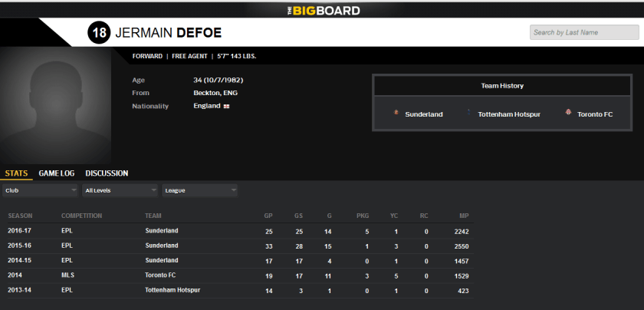644x310 pixels.
Task: Sort by the YC column header
Action: [394, 216]
